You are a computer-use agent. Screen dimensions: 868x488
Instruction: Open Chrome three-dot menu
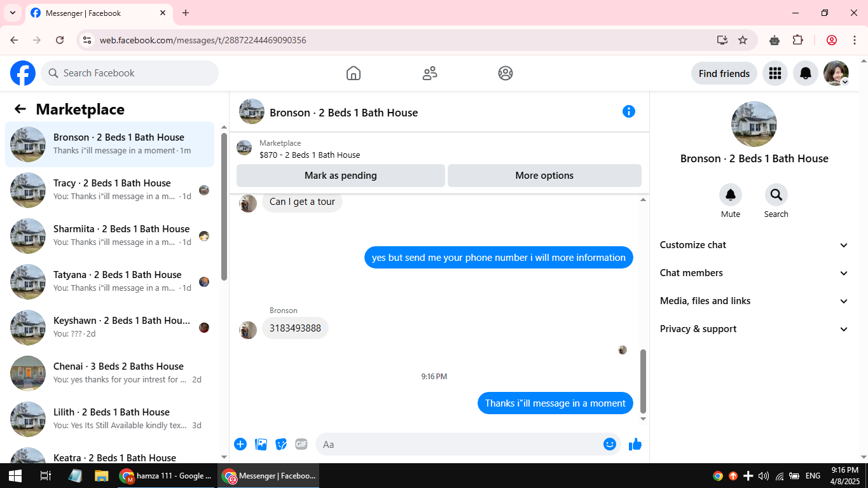point(854,40)
